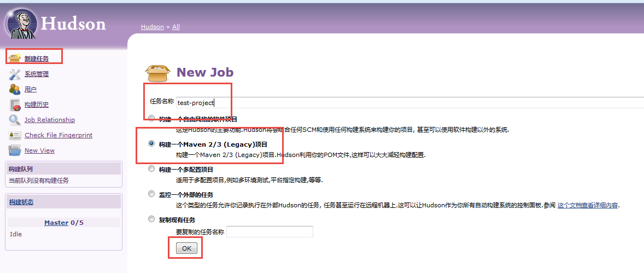This screenshot has height=273, width=644.
Task: Click the New View folder icon
Action: point(15,150)
